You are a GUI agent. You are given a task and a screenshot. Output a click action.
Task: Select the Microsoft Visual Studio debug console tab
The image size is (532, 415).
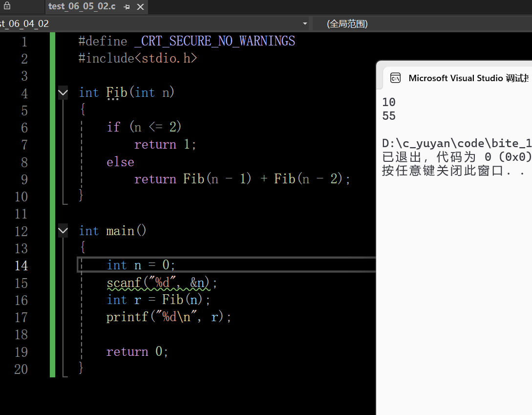[x=458, y=78]
